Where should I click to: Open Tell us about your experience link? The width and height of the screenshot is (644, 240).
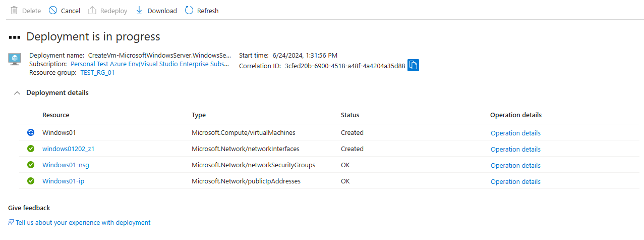tap(83, 222)
